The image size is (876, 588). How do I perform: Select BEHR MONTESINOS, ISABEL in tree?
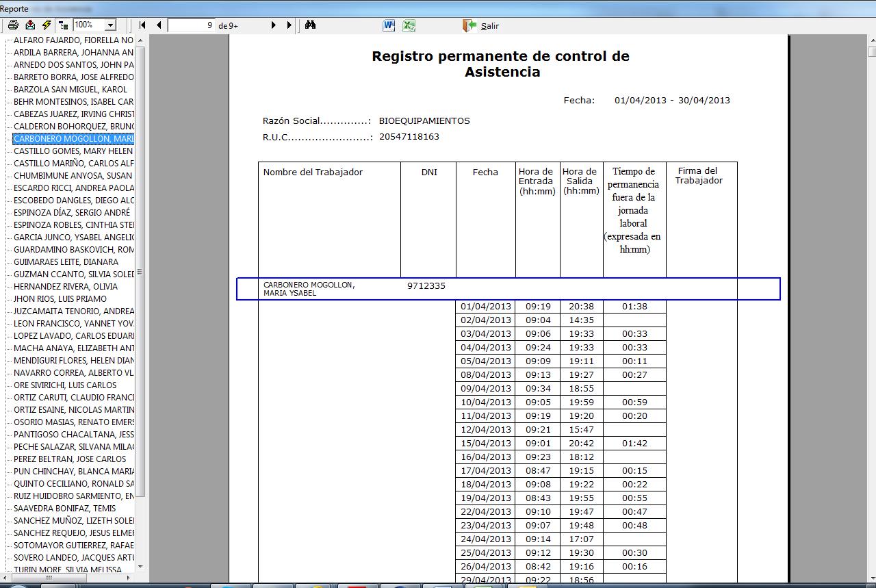click(x=73, y=101)
